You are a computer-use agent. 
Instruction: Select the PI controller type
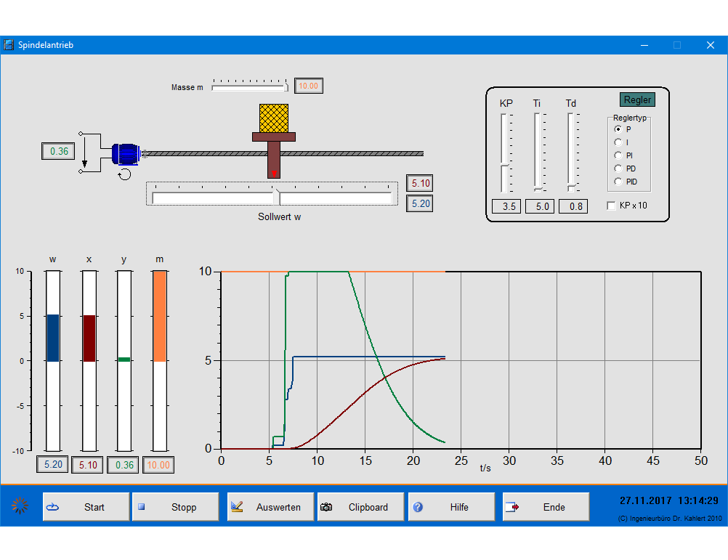(x=618, y=155)
